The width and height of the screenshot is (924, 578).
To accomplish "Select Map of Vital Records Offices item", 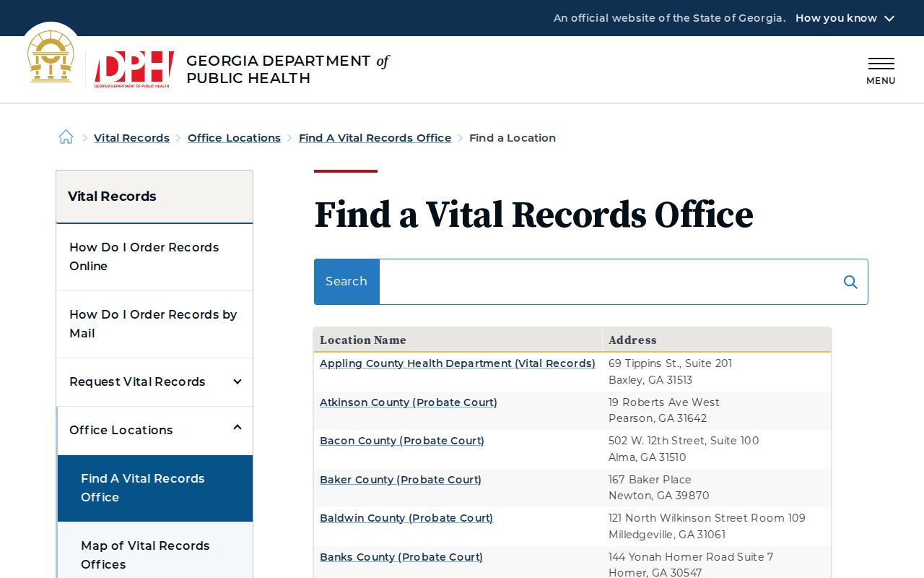I will 154,555.
